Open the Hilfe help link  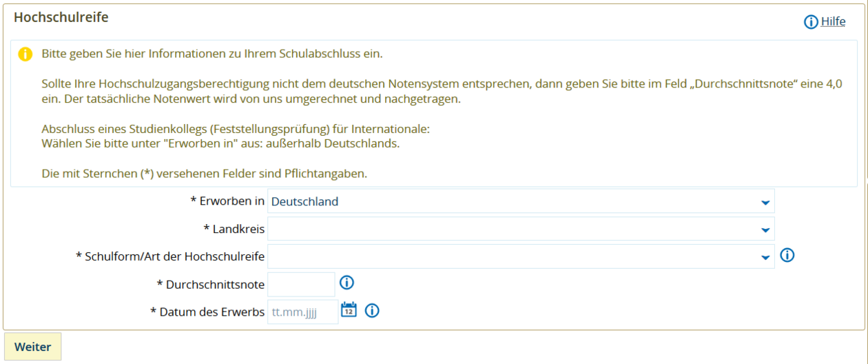coord(833,22)
